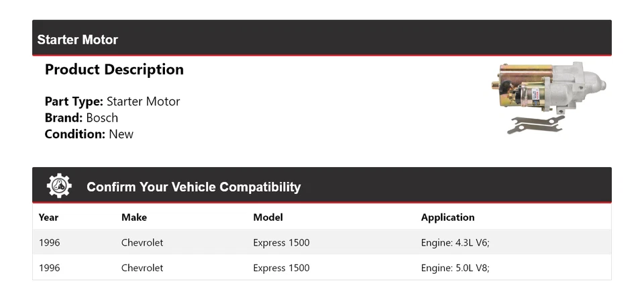Click Chevrolet in the 5.0L V8 row
The image size is (644, 300).
(x=142, y=268)
